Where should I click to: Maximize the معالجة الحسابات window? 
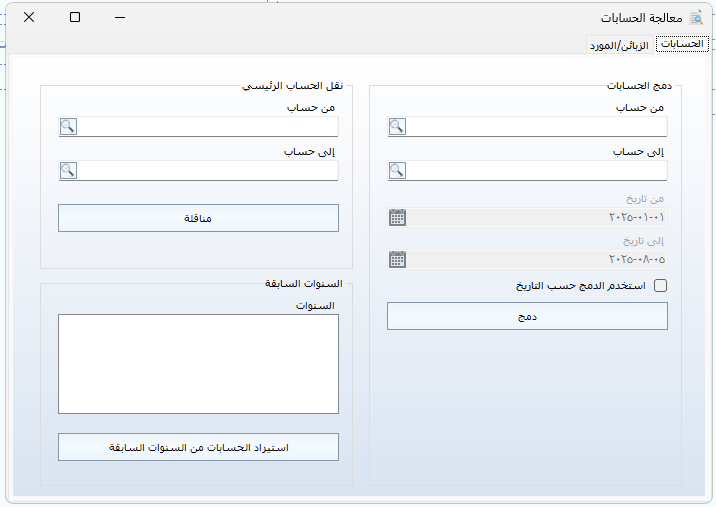click(x=75, y=17)
